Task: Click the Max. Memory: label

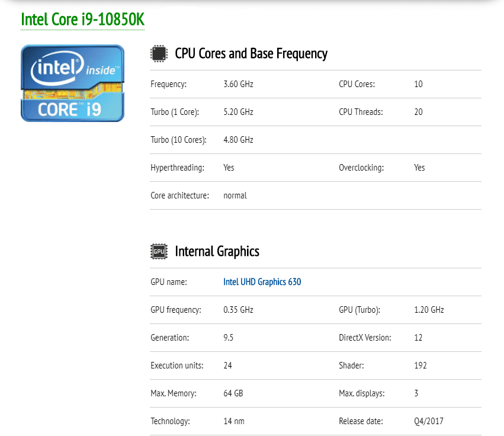Action: click(174, 393)
